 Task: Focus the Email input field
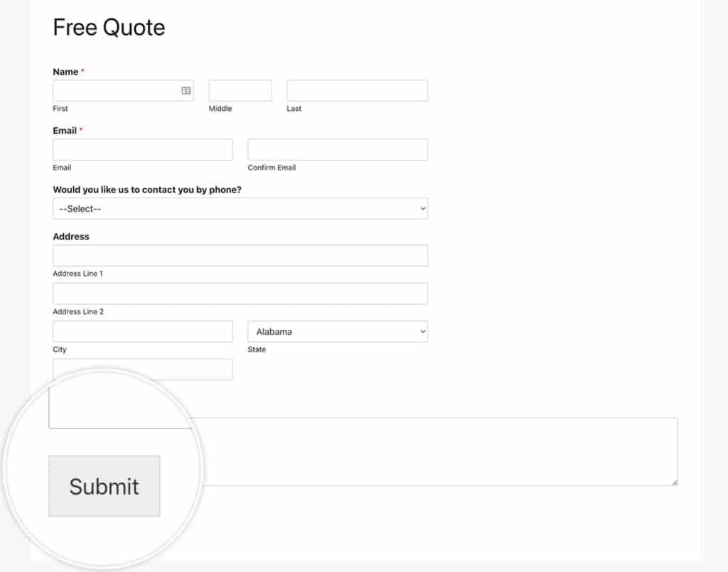click(x=142, y=149)
